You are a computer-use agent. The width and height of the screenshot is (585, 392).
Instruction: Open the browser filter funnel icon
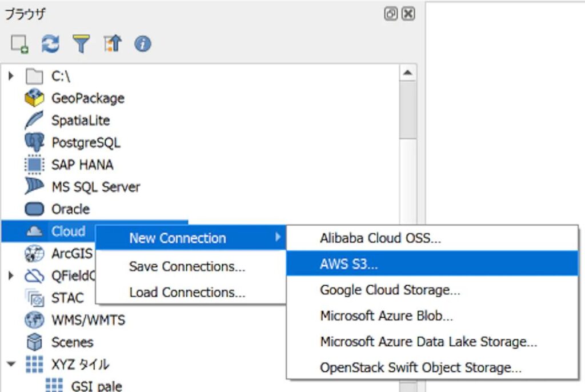tap(81, 44)
